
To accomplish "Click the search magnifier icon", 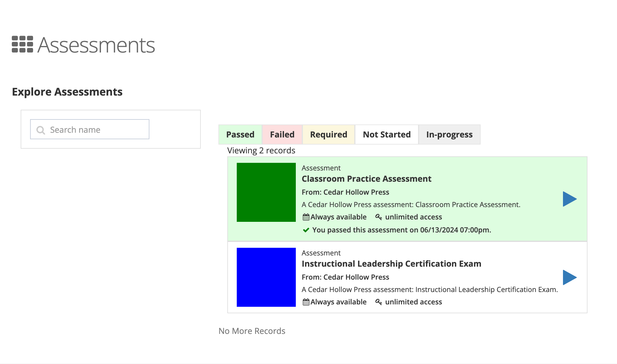I will [41, 130].
